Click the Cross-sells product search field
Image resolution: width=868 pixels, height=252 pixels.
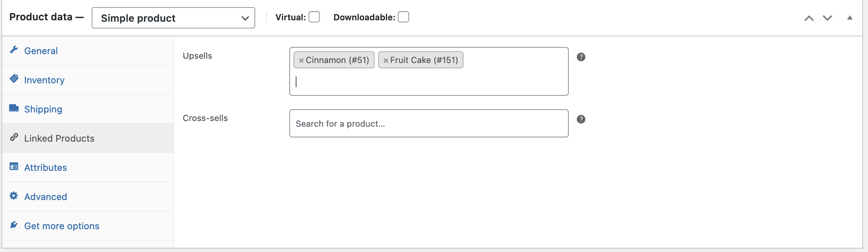429,124
